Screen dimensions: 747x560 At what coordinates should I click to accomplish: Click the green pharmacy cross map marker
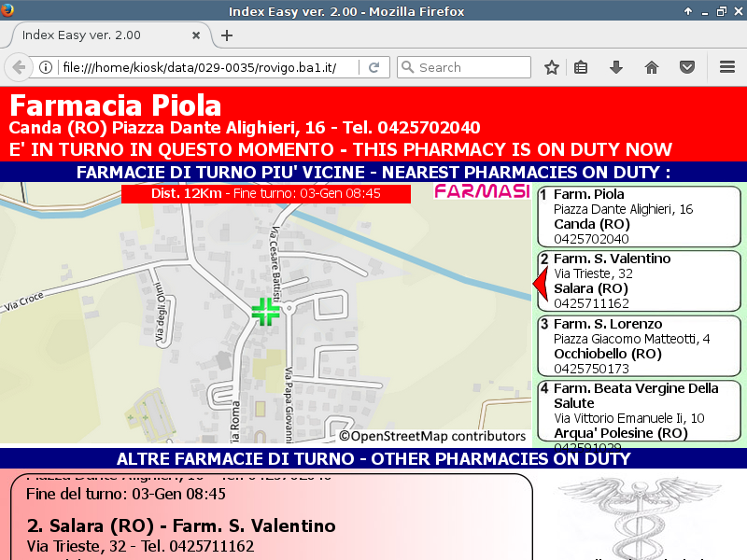(266, 313)
